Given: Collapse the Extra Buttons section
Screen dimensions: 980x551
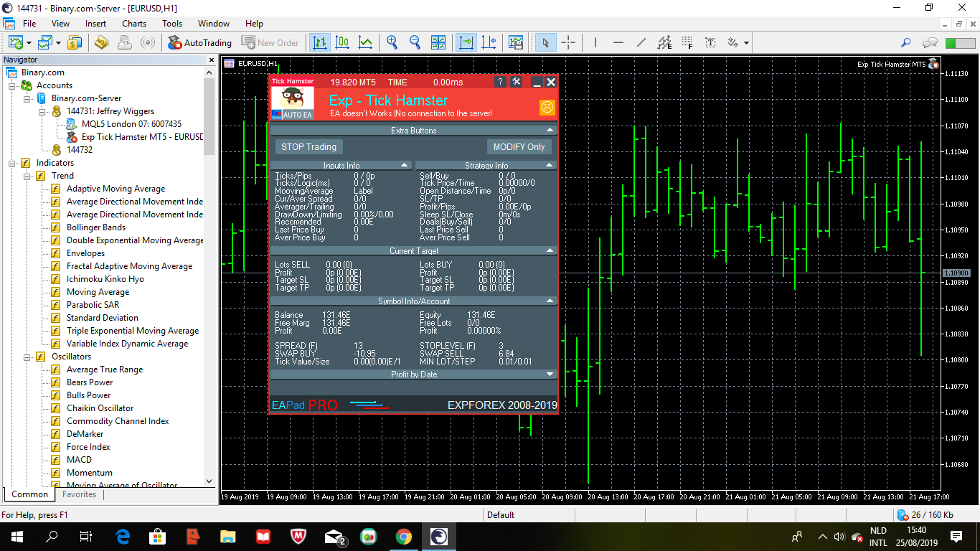Looking at the screenshot, I should pyautogui.click(x=550, y=130).
